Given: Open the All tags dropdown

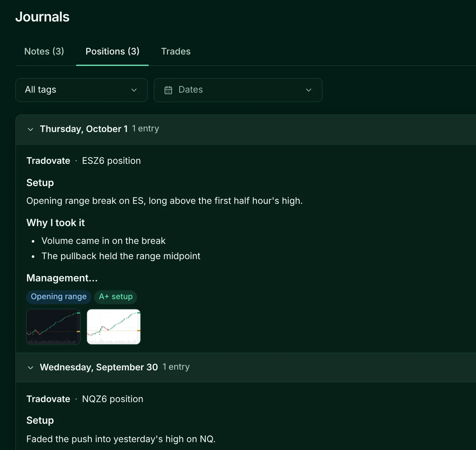Looking at the screenshot, I should pyautogui.click(x=82, y=90).
